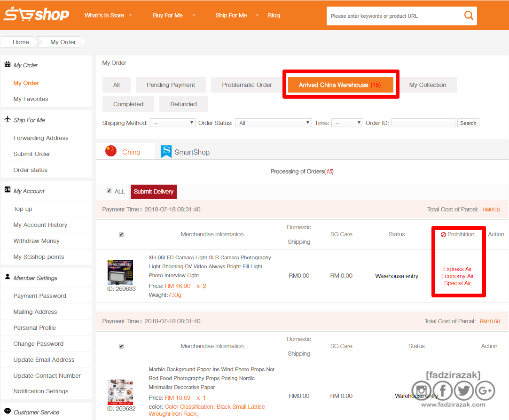The height and width of the screenshot is (420, 509).
Task: Expand the Time filter dropdown
Action: [x=347, y=123]
